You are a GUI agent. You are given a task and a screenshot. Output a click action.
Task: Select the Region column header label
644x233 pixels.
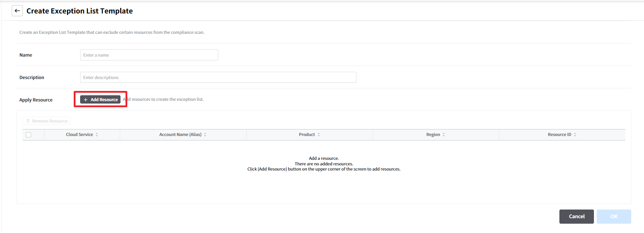[433, 135]
